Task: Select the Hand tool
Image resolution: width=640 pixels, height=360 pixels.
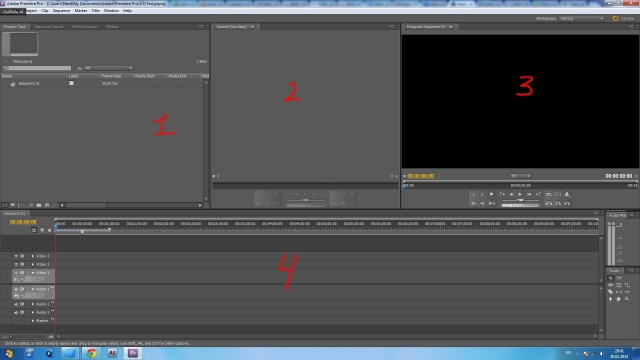Action: [x=619, y=299]
